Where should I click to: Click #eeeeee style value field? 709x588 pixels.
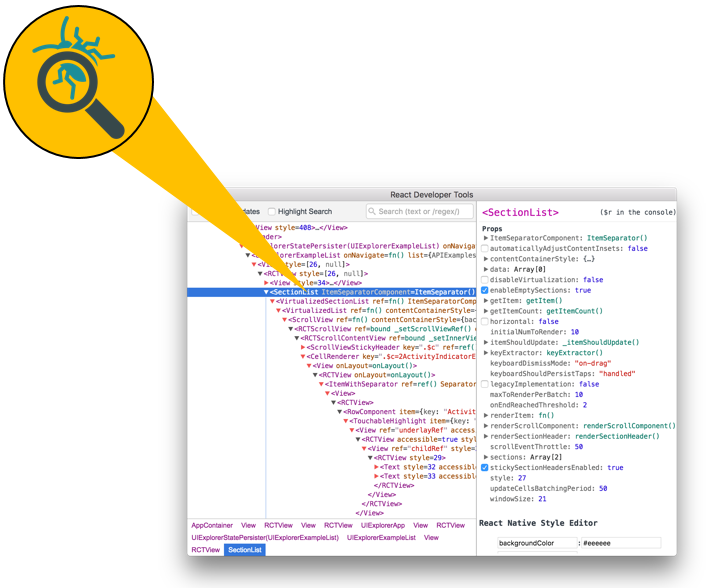point(621,543)
